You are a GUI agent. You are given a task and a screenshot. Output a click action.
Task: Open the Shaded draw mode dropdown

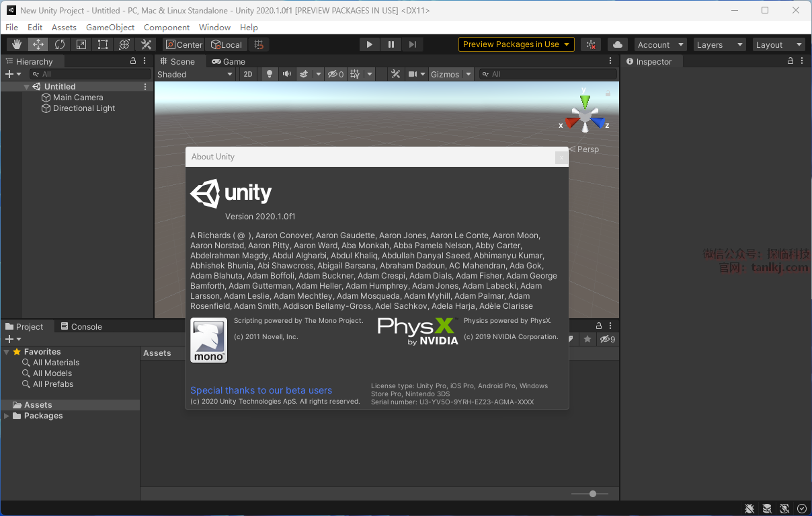[195, 74]
